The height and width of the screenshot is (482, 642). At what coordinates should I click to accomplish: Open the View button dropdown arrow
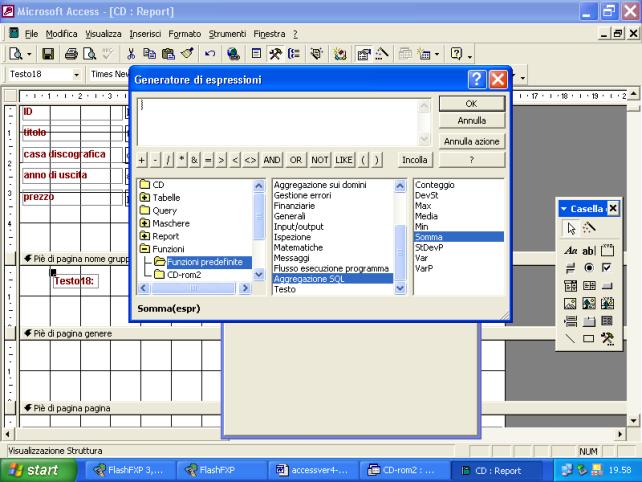click(29, 54)
